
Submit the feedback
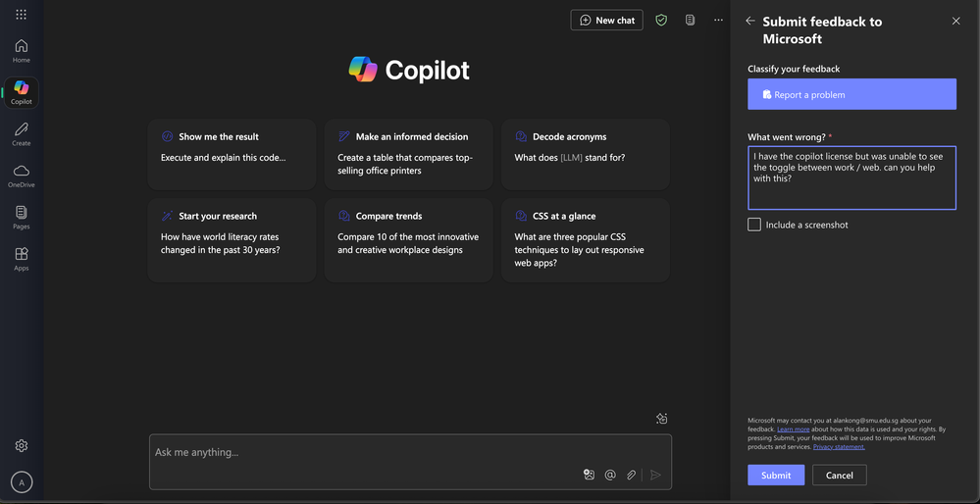(776, 476)
